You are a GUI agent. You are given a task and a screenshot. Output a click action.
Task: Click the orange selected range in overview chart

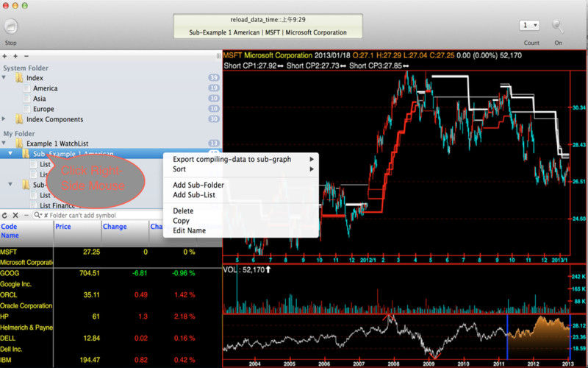coord(539,338)
